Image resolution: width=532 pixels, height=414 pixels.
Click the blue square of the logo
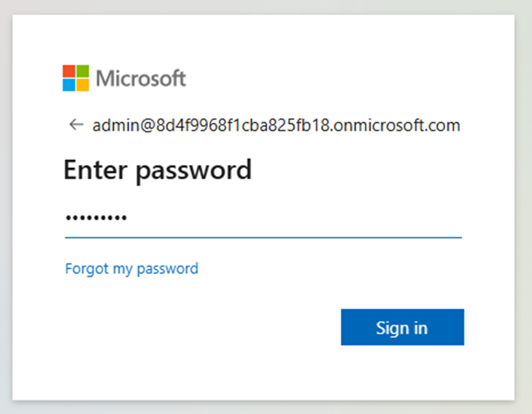pyautogui.click(x=69, y=85)
